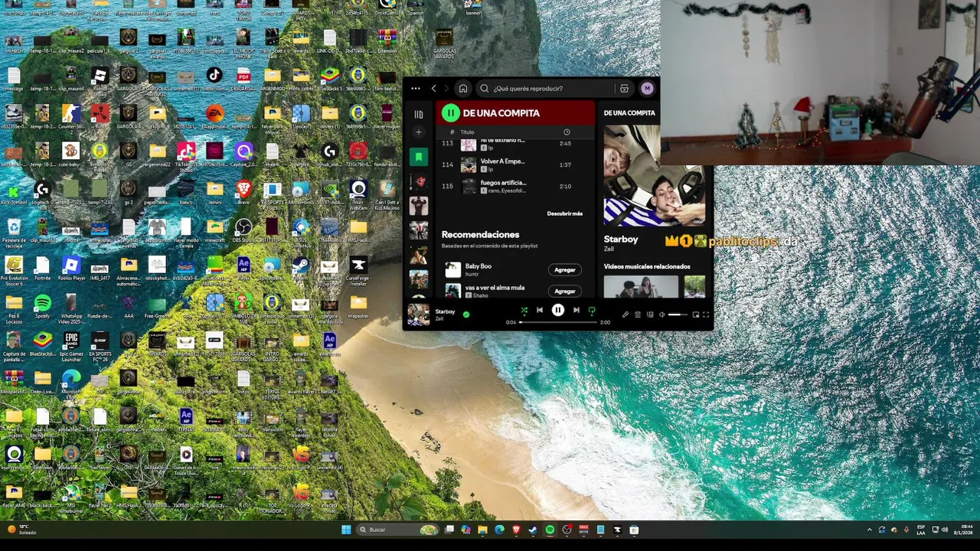Click the 'Título' column header

click(467, 132)
